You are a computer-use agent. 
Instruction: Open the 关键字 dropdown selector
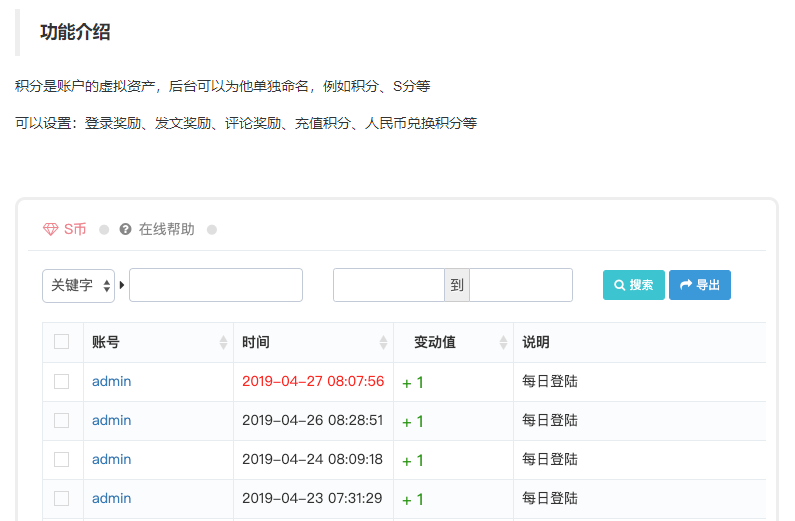coord(79,285)
